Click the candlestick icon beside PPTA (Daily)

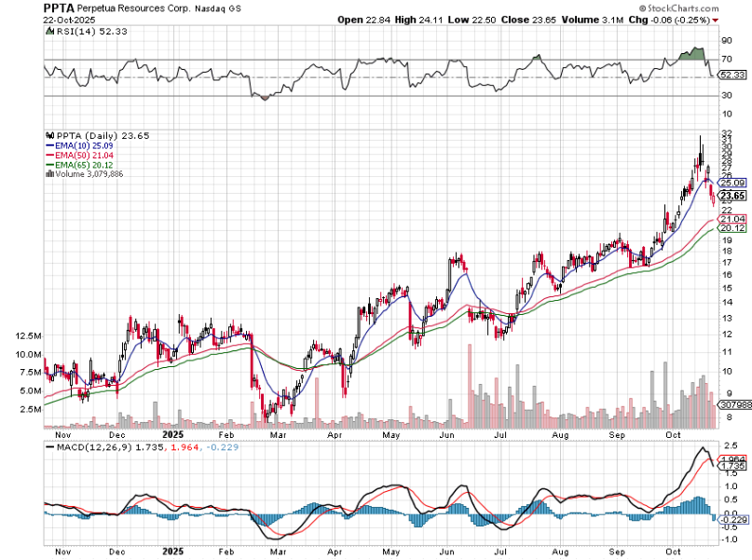pos(50,136)
